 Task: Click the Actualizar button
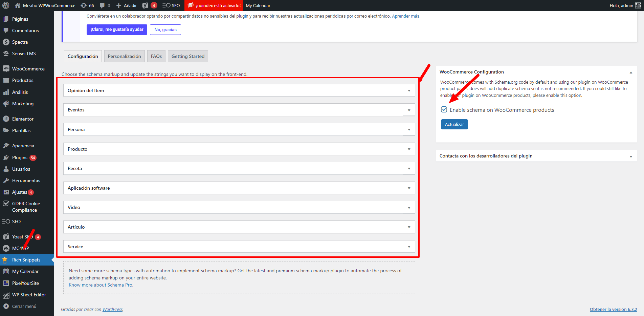click(454, 124)
